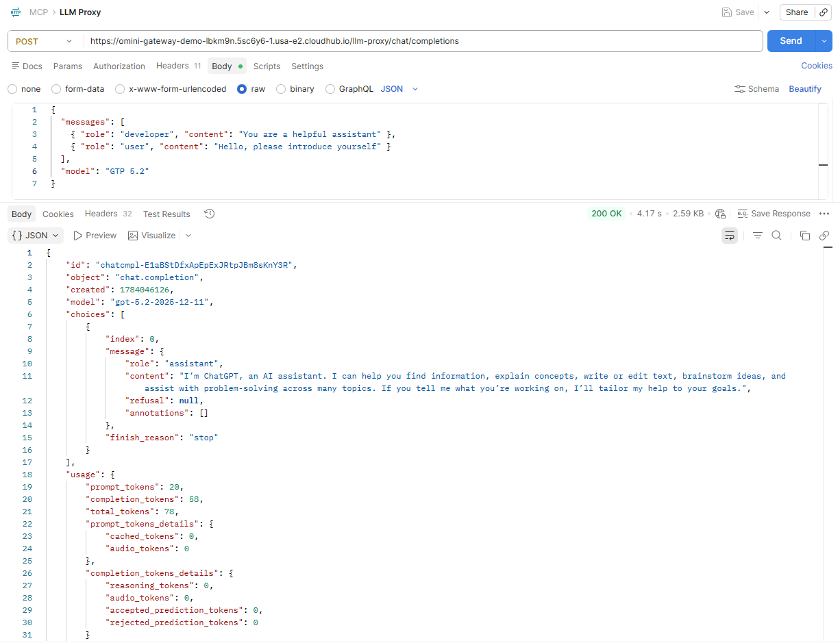Open the response Cookies tab
Screen dimensions: 840x643
click(x=58, y=214)
